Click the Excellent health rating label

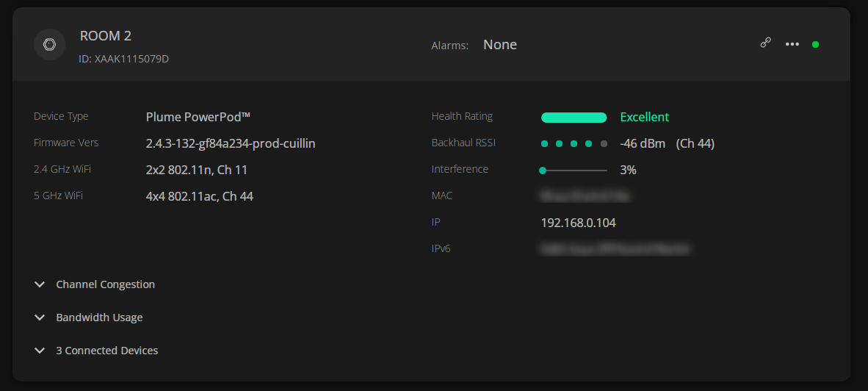644,117
